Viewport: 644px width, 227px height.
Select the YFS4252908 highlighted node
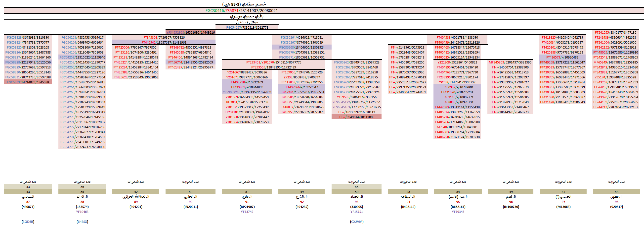pyautogui.click(x=190, y=33)
